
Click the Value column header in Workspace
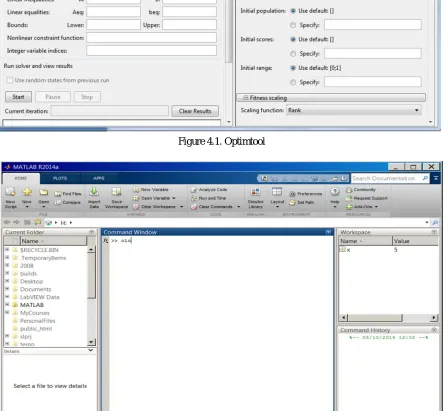pos(415,241)
